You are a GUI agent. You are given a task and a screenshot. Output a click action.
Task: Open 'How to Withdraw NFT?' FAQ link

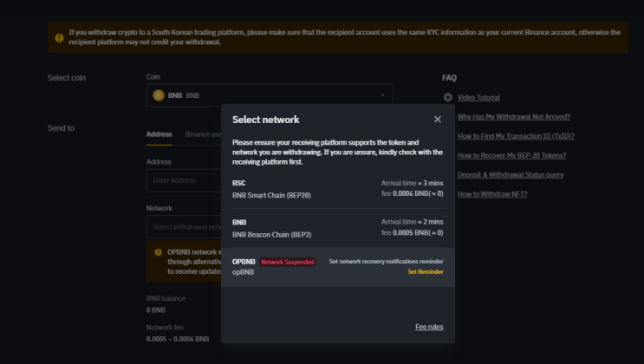(492, 193)
